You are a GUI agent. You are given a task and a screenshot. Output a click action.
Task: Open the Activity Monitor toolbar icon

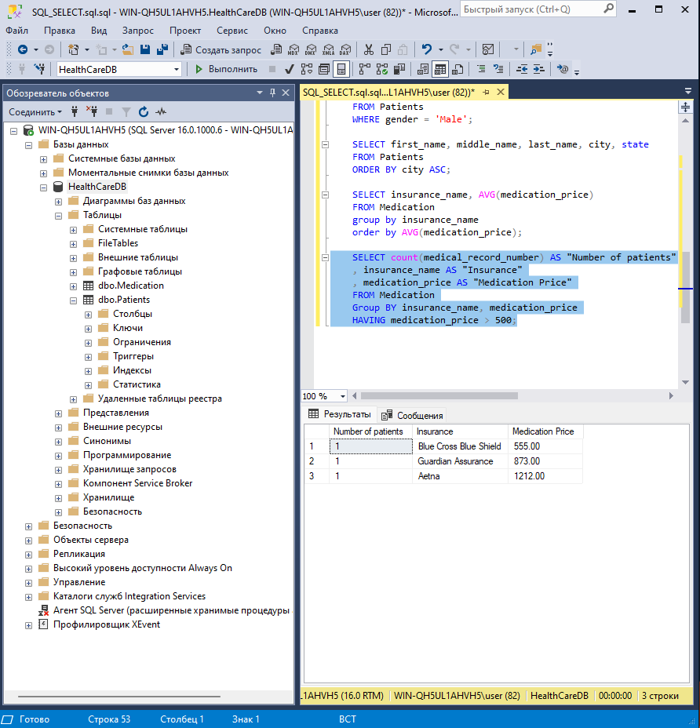487,49
